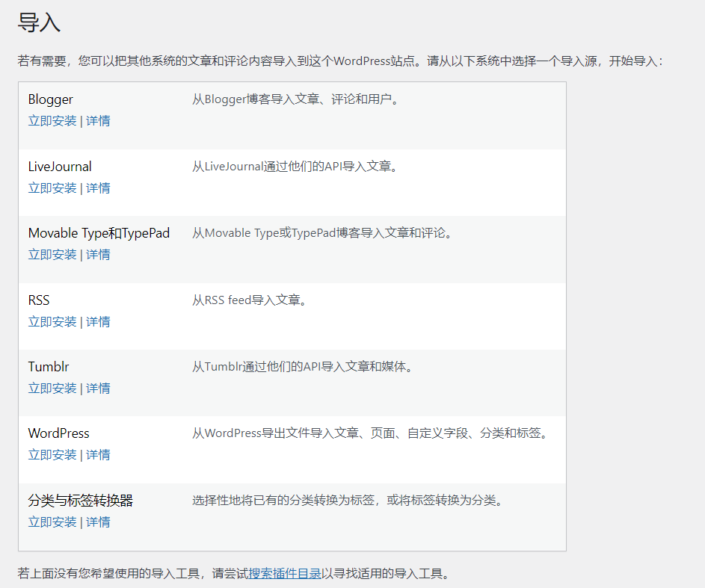Click the intro paragraph starting 若有需要
Image resolution: width=705 pixels, height=588 pixels.
click(340, 61)
